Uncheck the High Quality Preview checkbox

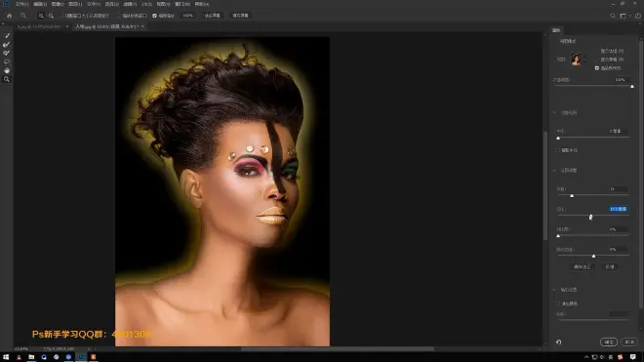click(597, 68)
